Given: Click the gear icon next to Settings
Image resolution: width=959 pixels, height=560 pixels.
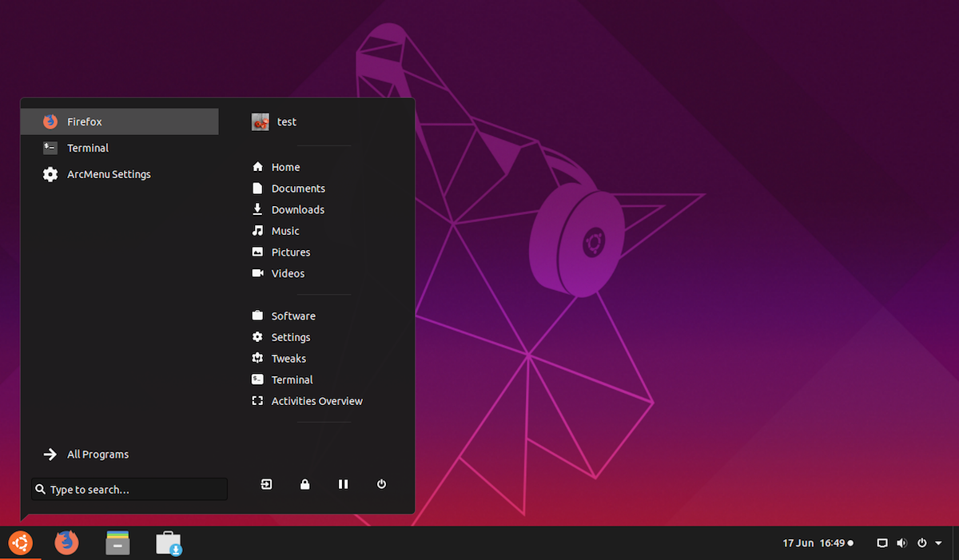Looking at the screenshot, I should pyautogui.click(x=257, y=337).
